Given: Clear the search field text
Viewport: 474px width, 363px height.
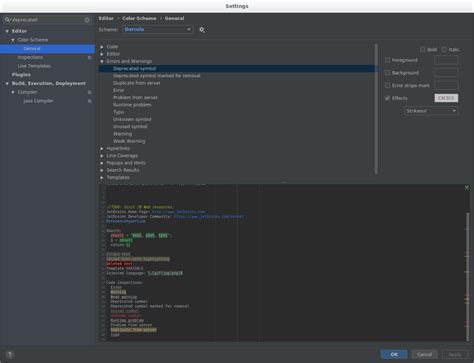Looking at the screenshot, I should coord(87,20).
